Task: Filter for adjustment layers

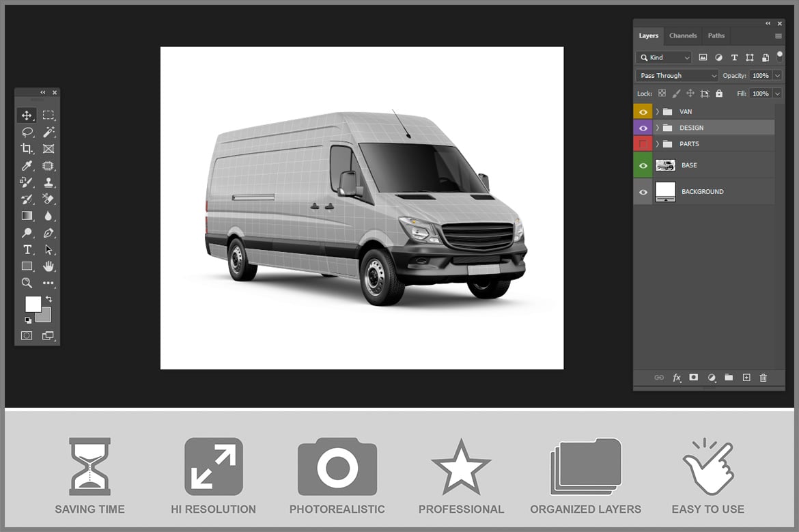Action: (x=718, y=57)
